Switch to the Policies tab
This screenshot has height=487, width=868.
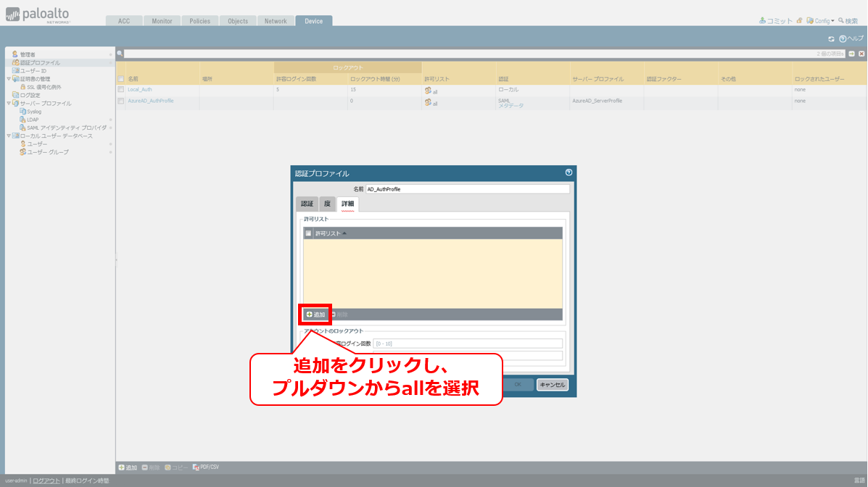tap(199, 21)
